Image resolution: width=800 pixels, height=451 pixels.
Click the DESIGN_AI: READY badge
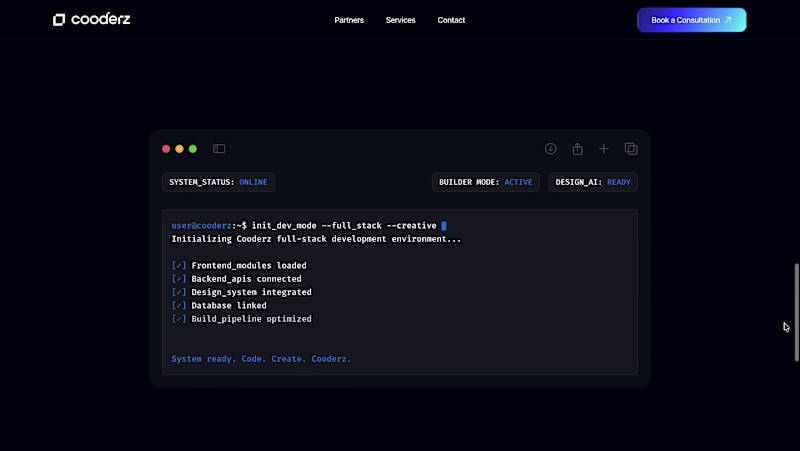pos(593,182)
